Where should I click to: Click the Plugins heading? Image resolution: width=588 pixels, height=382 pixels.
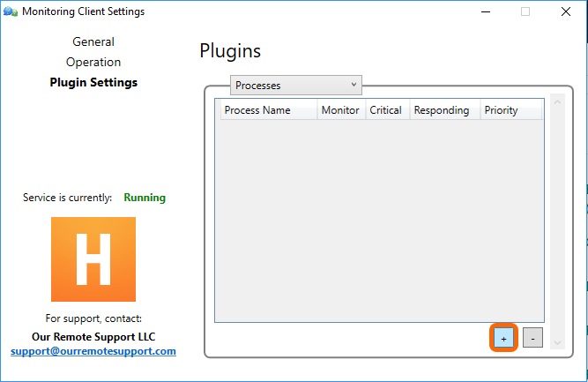pos(230,51)
